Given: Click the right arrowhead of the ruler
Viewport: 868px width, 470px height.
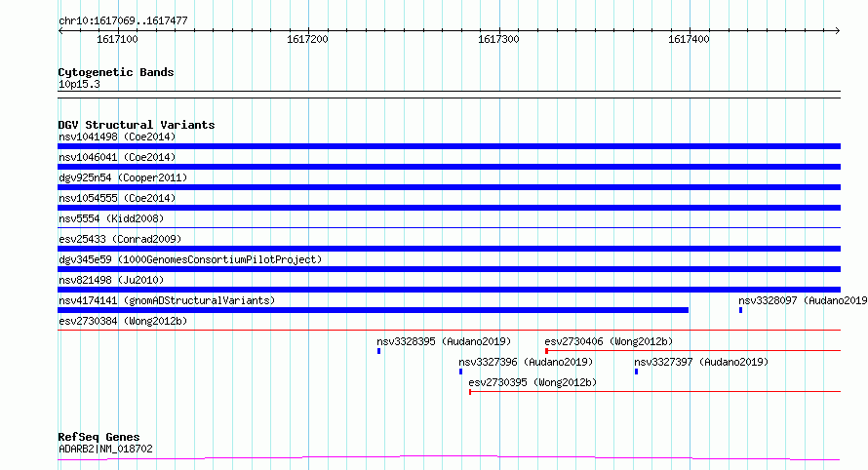Looking at the screenshot, I should click(838, 31).
